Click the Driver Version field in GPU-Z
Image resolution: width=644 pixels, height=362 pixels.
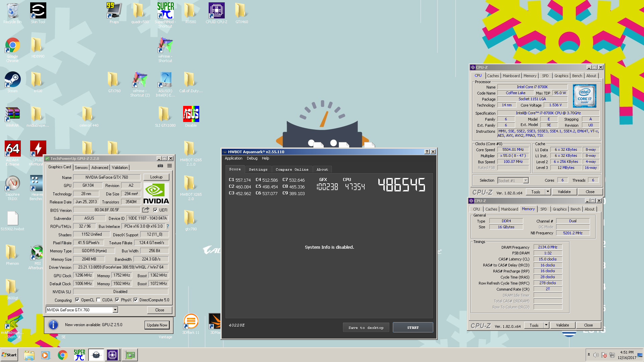(121, 267)
